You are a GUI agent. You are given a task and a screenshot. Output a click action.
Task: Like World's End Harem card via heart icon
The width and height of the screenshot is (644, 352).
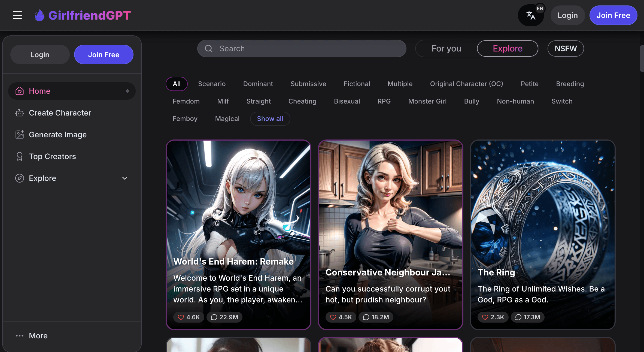(181, 317)
